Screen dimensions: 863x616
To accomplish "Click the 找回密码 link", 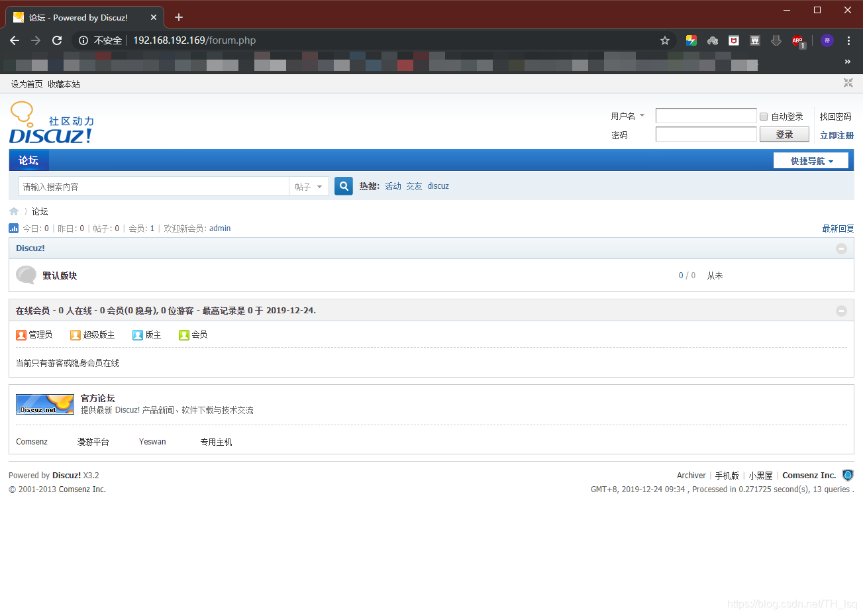I will pos(836,117).
